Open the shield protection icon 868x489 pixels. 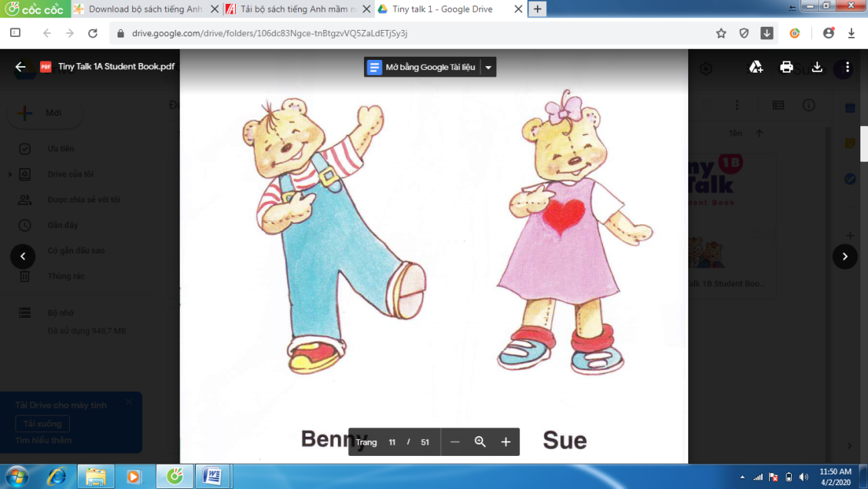pos(744,33)
